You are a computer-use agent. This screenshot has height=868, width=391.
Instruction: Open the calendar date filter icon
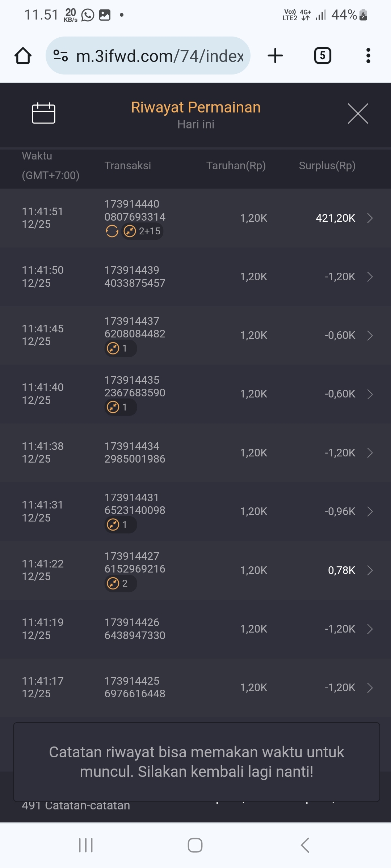[43, 113]
